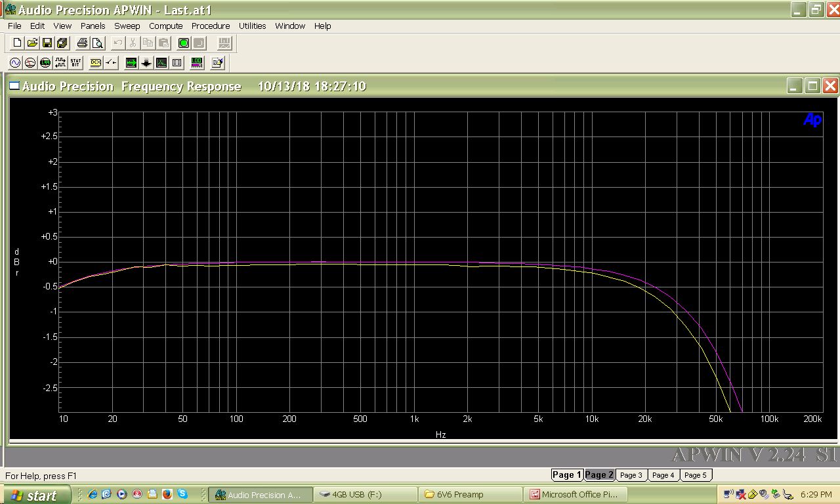The image size is (840, 504).
Task: Start the sweep with the green Go button
Action: coord(184,43)
